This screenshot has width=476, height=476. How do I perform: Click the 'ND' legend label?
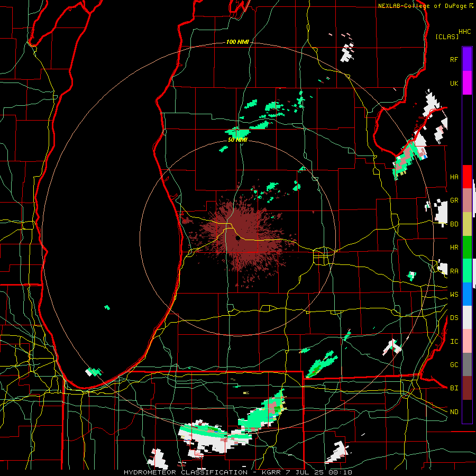click(x=454, y=411)
